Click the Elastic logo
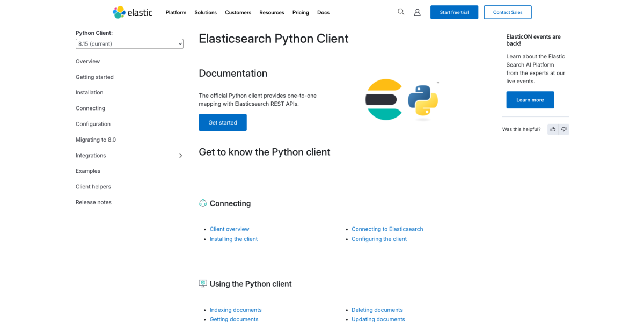 click(x=132, y=12)
